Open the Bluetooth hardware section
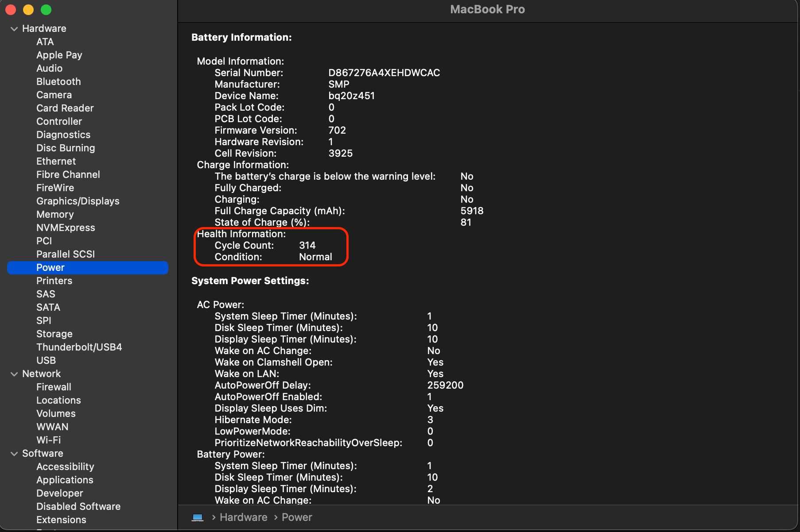Screen dimensions: 800x532 tap(59, 82)
